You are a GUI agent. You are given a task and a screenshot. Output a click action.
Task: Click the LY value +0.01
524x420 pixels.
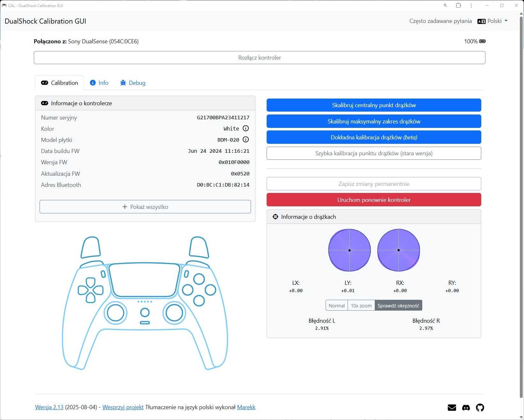[348, 291]
